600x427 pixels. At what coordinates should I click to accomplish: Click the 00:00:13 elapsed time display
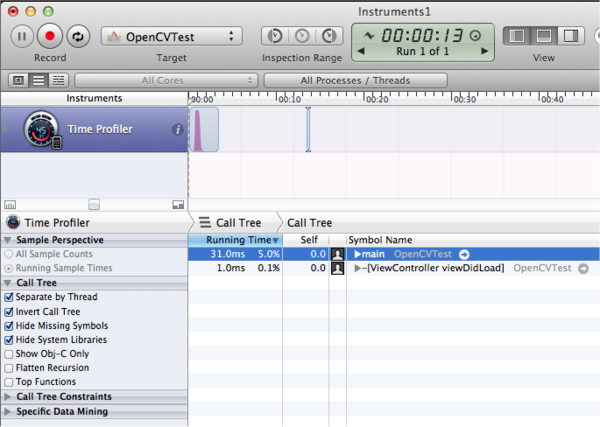click(422, 36)
